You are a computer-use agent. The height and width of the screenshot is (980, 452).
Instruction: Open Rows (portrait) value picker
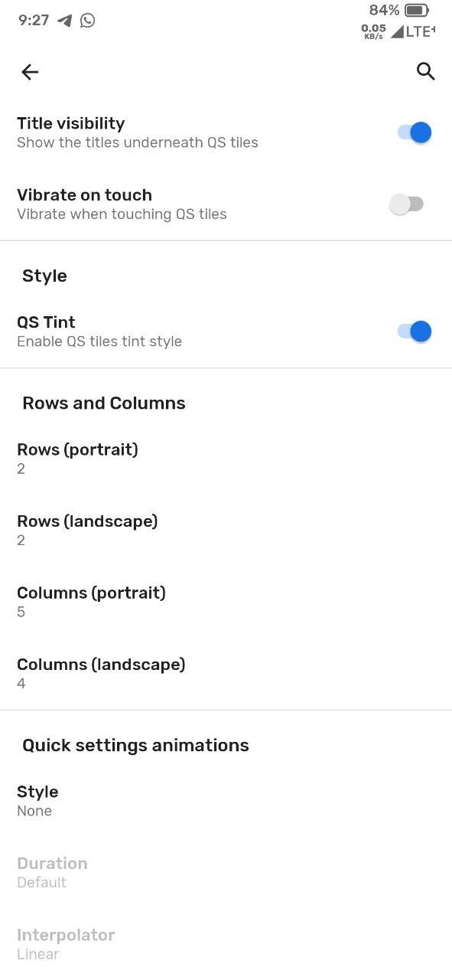click(x=226, y=459)
